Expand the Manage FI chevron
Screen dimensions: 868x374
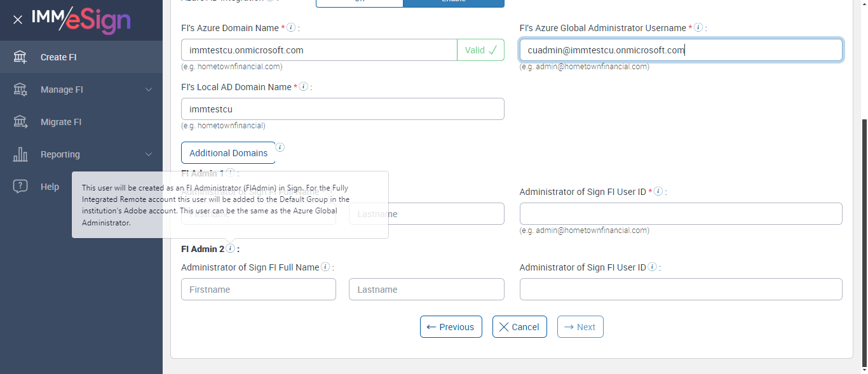click(x=149, y=90)
